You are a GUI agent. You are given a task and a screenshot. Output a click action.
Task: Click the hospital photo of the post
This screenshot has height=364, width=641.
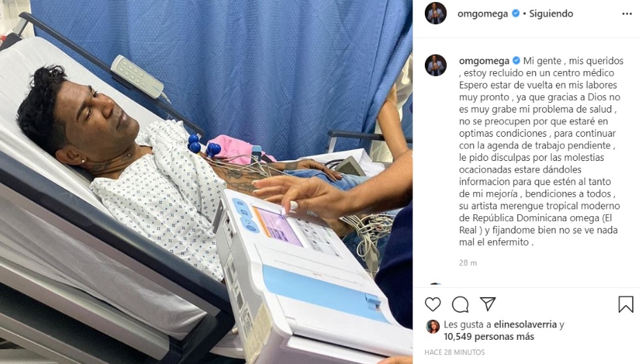(206, 182)
